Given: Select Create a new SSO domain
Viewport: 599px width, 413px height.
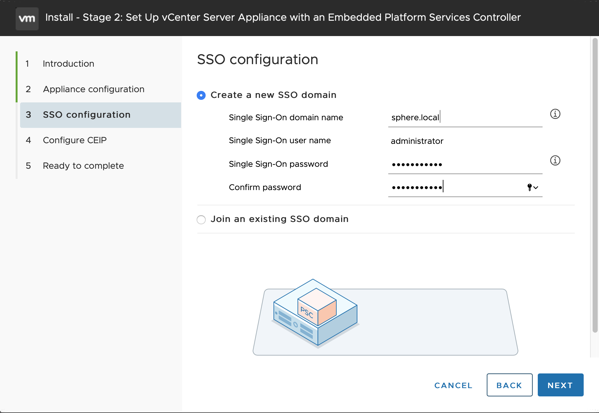Looking at the screenshot, I should 201,95.
